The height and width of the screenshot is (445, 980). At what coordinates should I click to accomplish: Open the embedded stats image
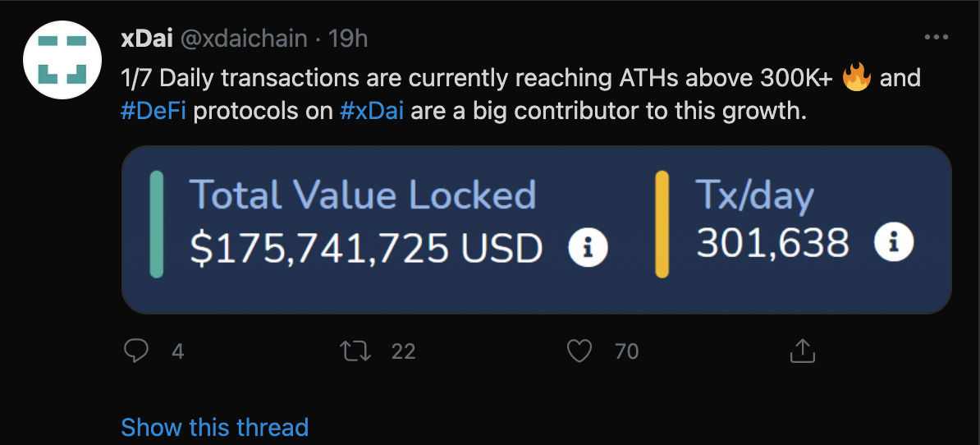(x=536, y=230)
